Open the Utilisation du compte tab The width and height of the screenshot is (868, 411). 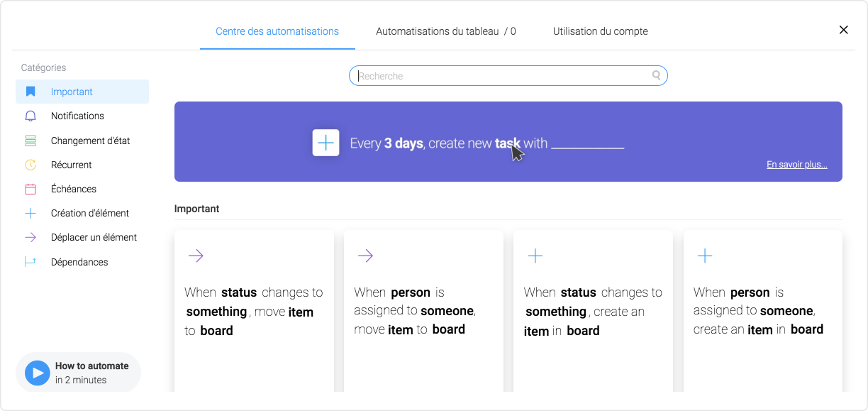click(601, 31)
